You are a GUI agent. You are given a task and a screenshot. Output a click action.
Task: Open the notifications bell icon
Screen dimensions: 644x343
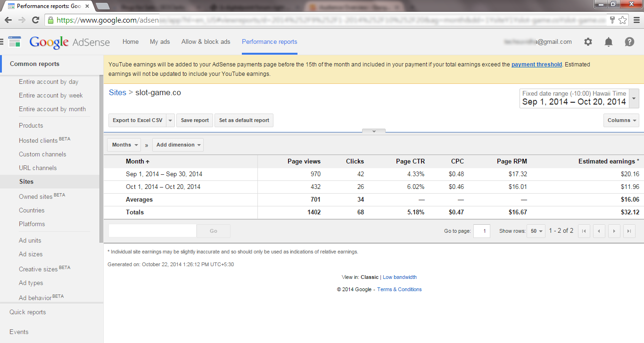pos(609,42)
